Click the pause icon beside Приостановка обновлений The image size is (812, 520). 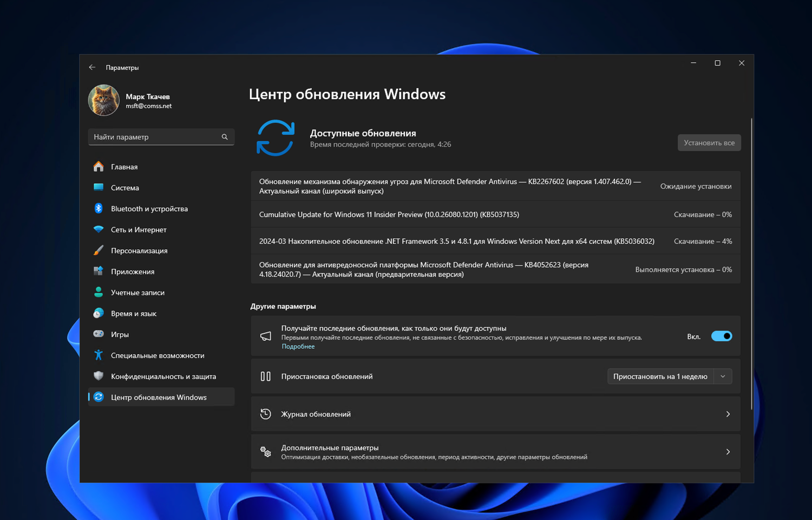[266, 376]
